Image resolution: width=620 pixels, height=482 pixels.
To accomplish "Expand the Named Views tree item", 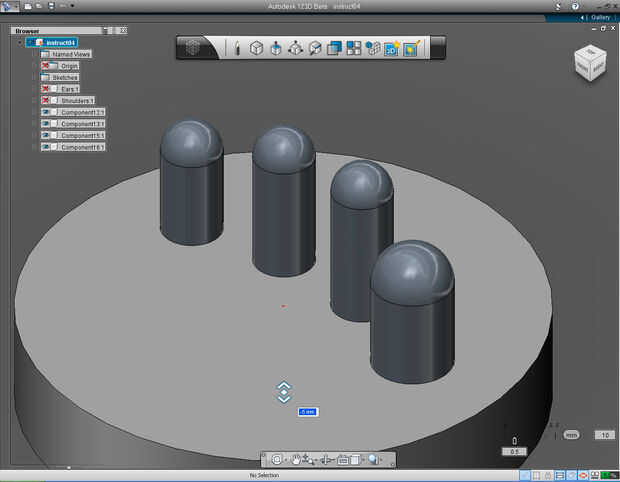I will [x=33, y=54].
